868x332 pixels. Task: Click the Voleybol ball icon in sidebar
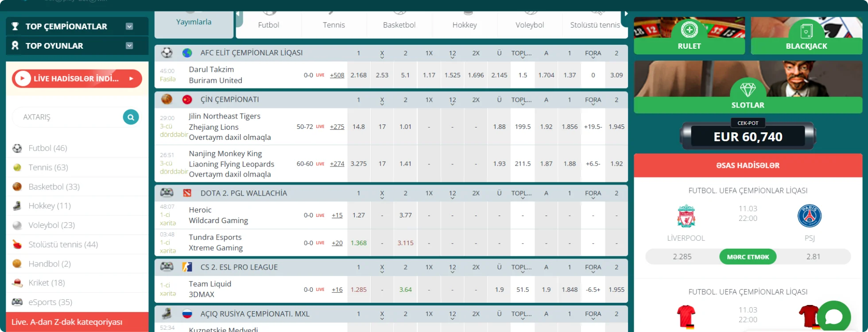[17, 225]
